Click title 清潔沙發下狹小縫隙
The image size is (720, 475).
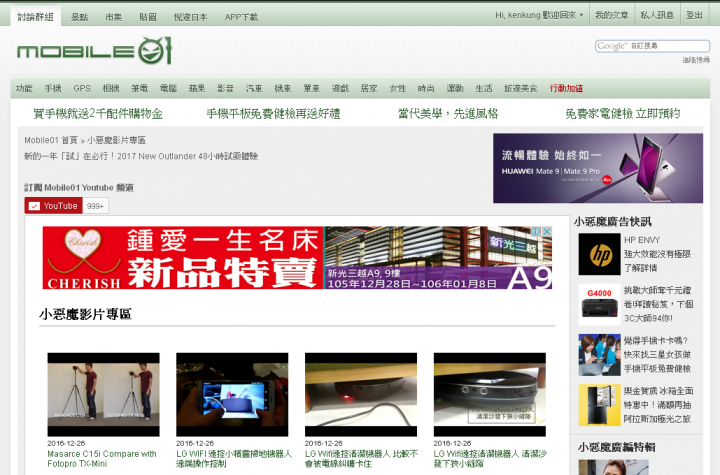tap(490, 458)
